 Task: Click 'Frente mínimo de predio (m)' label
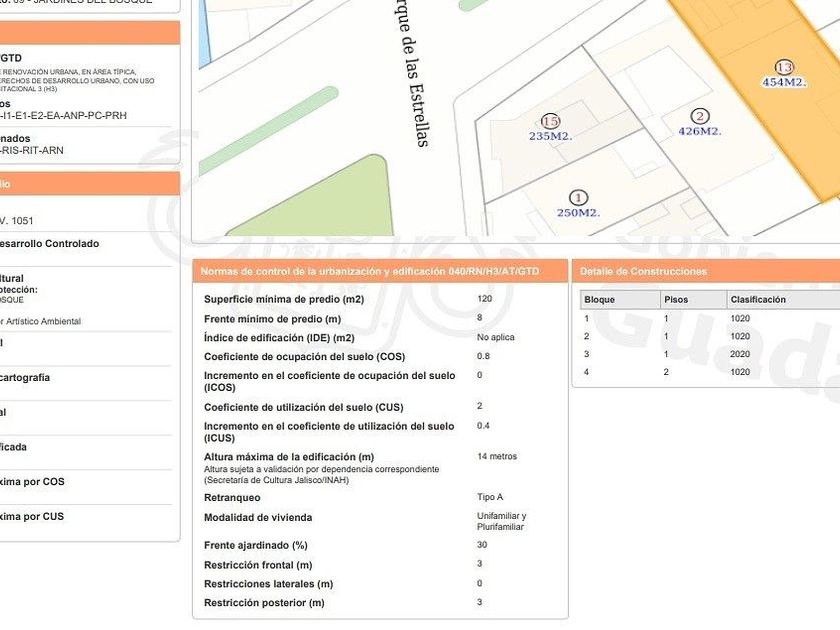click(x=272, y=319)
